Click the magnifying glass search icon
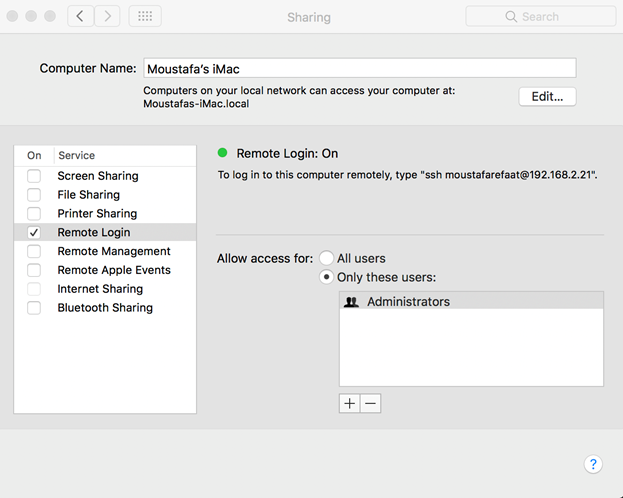623x498 pixels. [511, 17]
